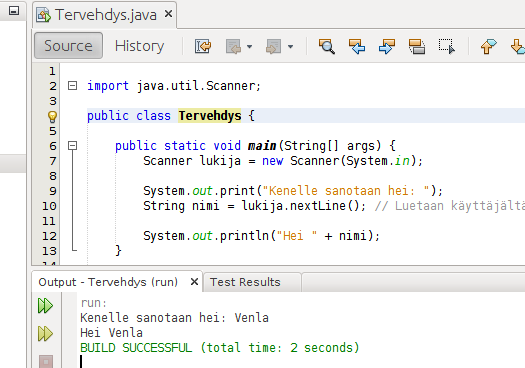Click Find Next Occurrence arrow icon

tap(387, 46)
